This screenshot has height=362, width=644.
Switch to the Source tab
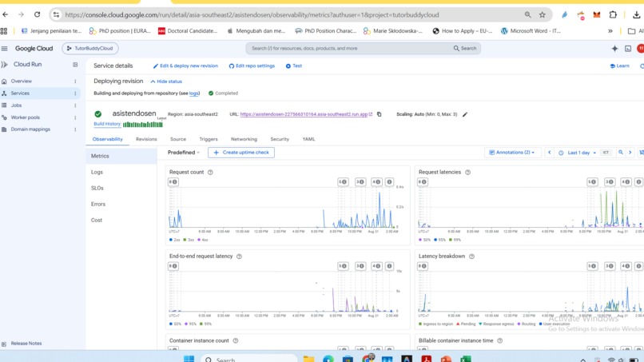click(x=178, y=139)
